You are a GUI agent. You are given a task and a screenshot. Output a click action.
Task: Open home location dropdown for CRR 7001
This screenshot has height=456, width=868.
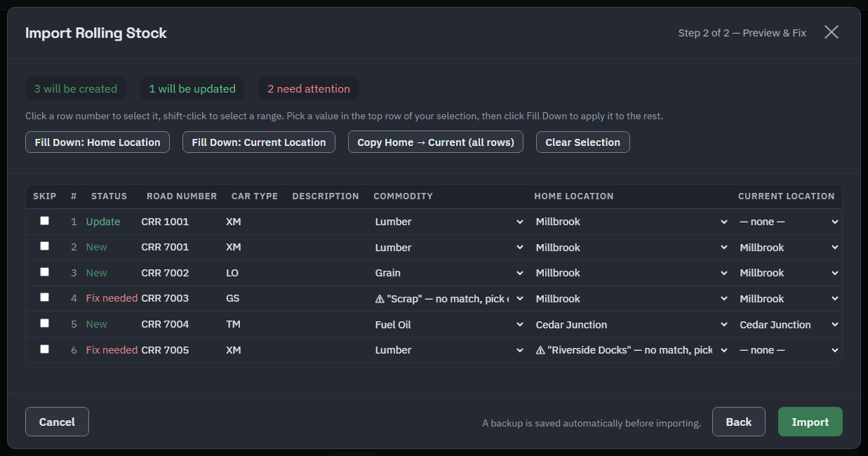pos(632,248)
